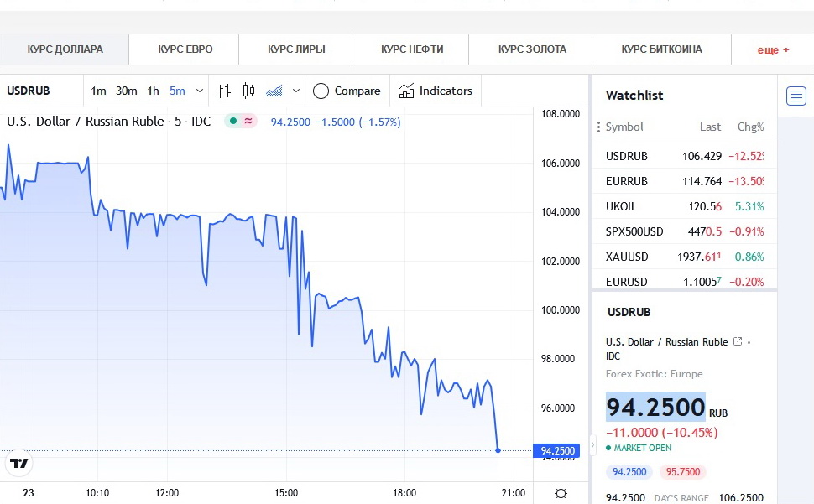The width and height of the screenshot is (814, 504).
Task: Select the 1m interval
Action: [x=99, y=91]
